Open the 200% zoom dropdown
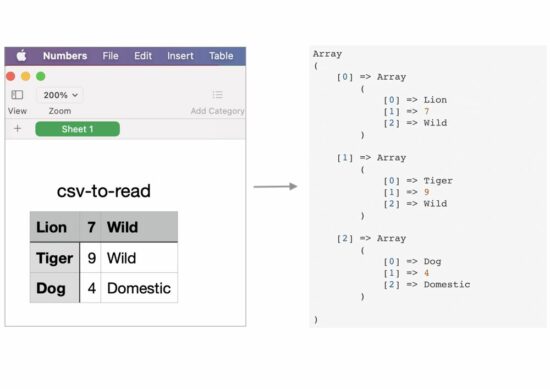 click(x=60, y=95)
